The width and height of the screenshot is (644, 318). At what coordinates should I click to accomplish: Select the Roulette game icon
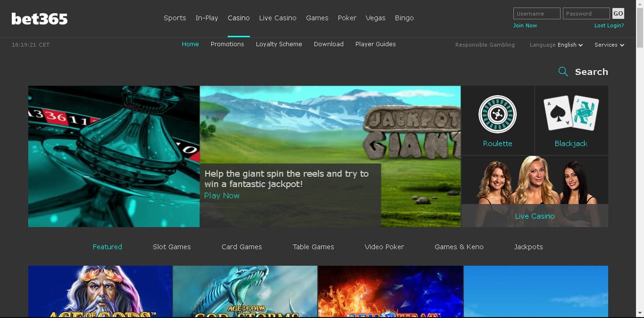(x=497, y=114)
